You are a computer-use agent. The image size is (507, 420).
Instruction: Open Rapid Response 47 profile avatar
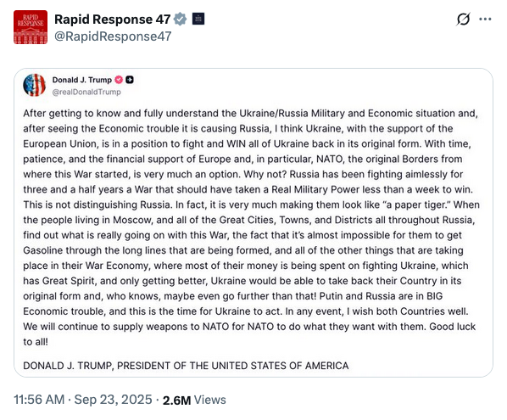pyautogui.click(x=31, y=27)
